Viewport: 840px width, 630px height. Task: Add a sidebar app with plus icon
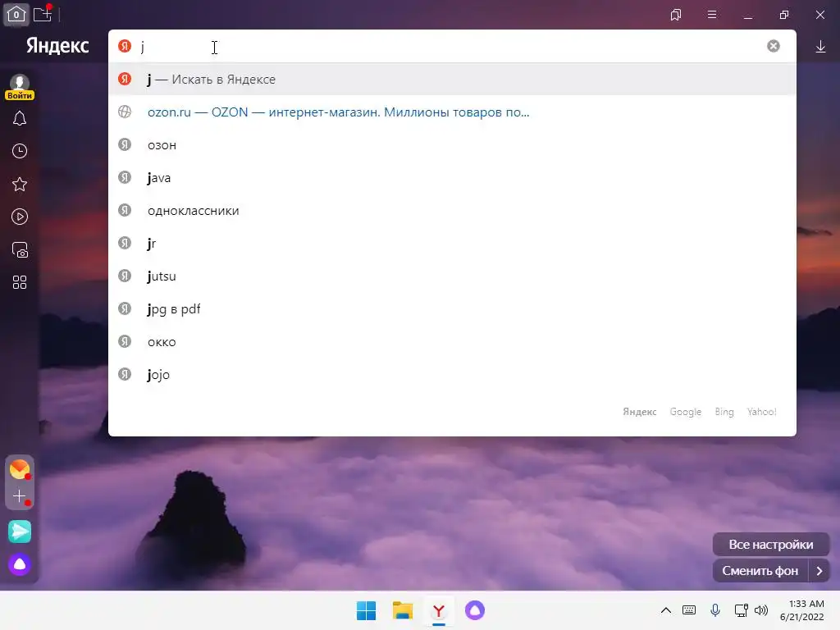tap(20, 496)
